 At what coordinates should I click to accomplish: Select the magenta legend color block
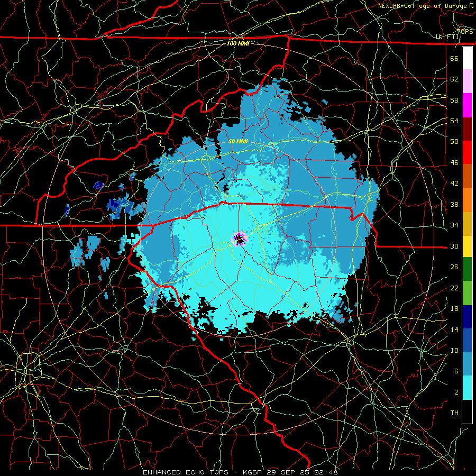pos(467,105)
